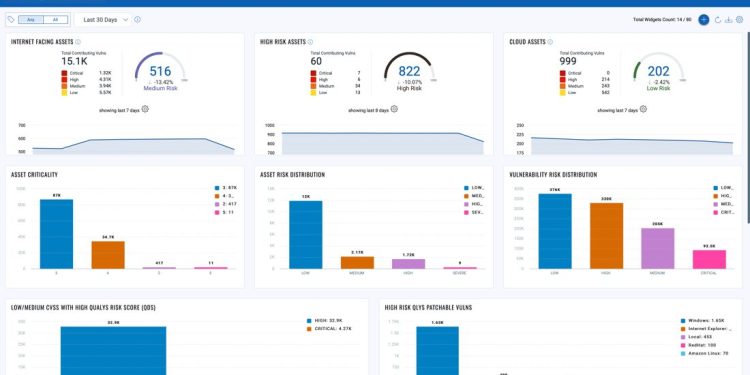Screen dimensions: 750x375
Task: Toggle the '5: 11' legend entry
Action: [x=225, y=212]
